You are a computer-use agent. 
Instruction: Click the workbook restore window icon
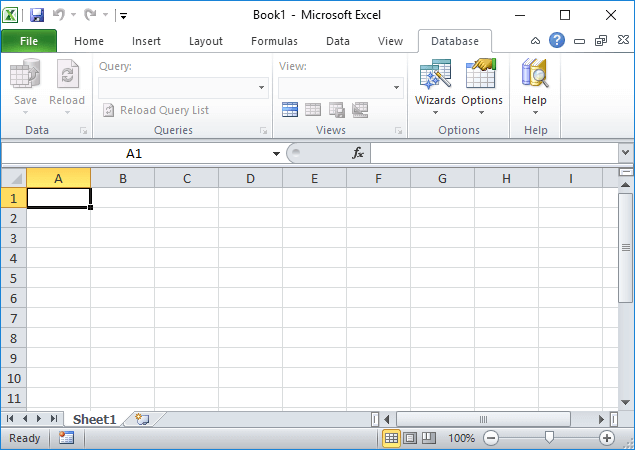pyautogui.click(x=601, y=41)
